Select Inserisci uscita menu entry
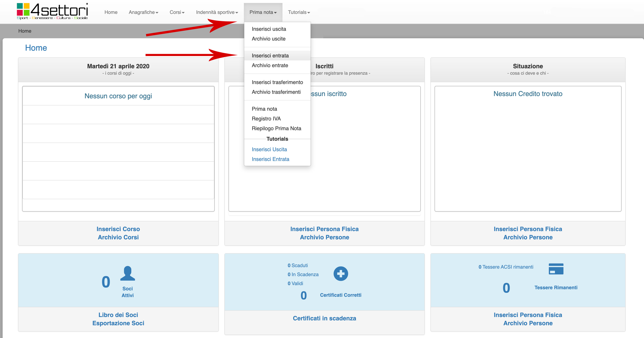The width and height of the screenshot is (644, 338). coord(269,29)
